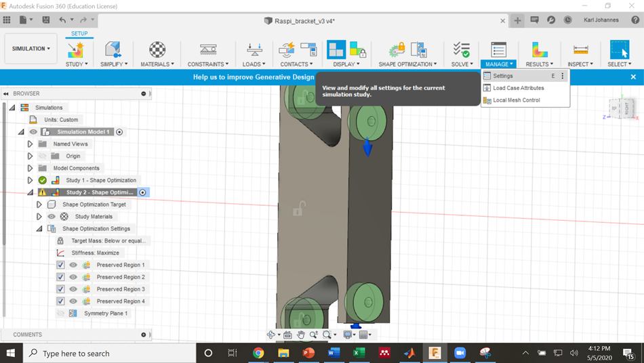Image resolution: width=644 pixels, height=363 pixels.
Task: Click the Results view icon
Action: tap(540, 49)
